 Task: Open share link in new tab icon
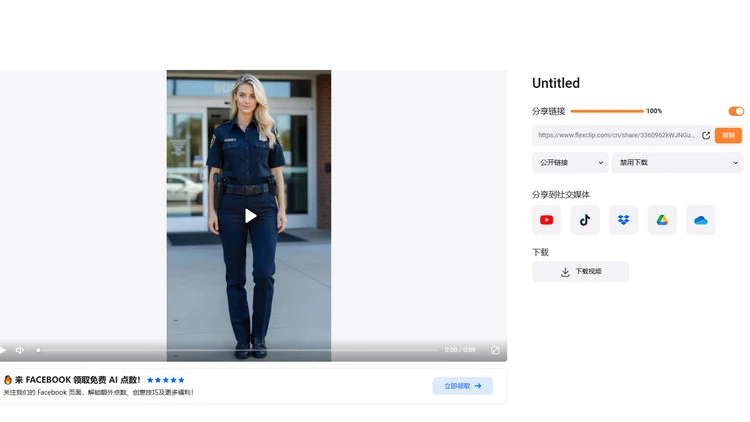706,135
